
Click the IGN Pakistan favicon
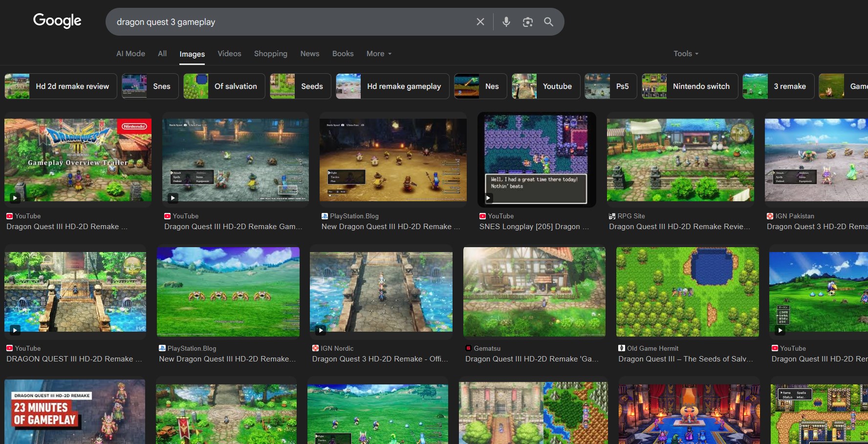(770, 216)
